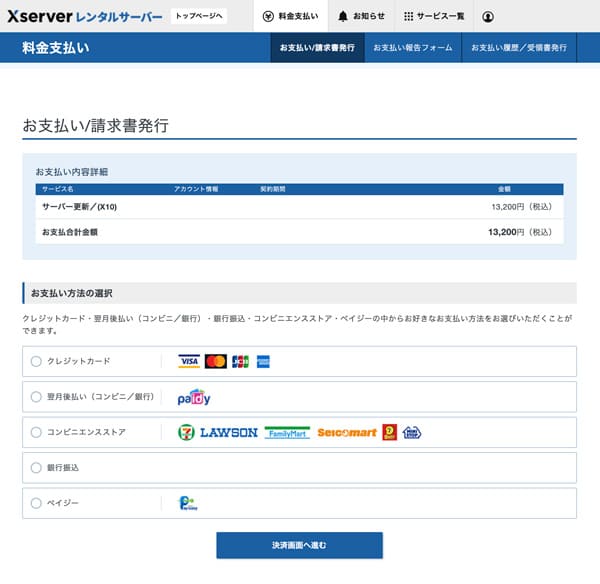This screenshot has width=600, height=584.
Task: Select 翌月後払い payment radio button
Action: click(x=37, y=397)
